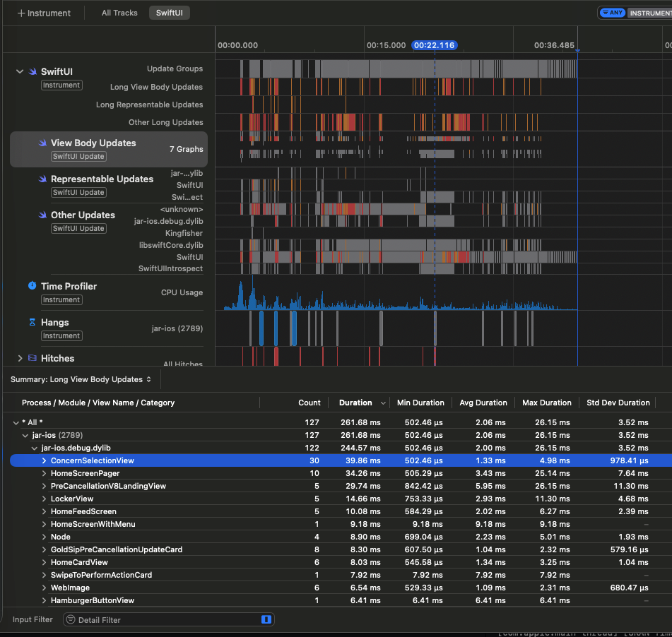Expand the Hitches instrument track
Screen dimensions: 672x637
(20, 359)
